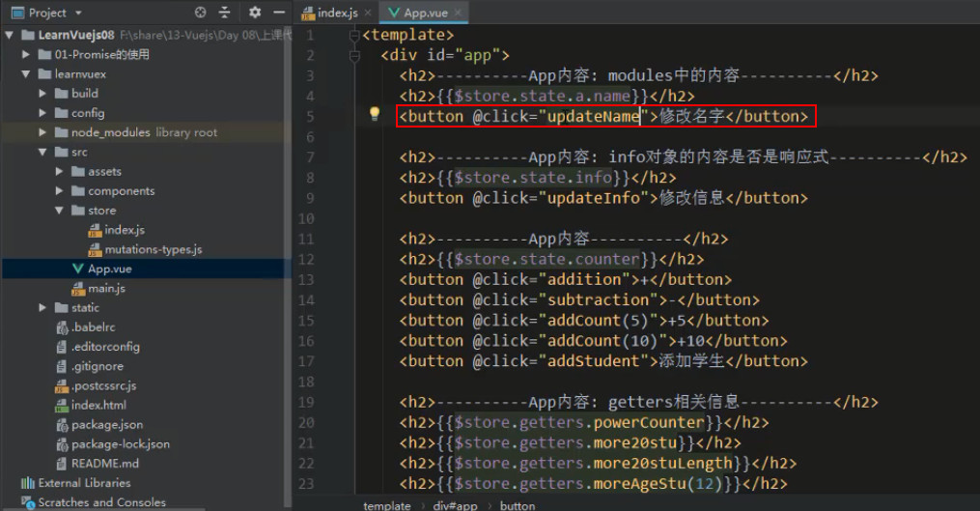980x511 pixels.
Task: Click the div#app breadcrumb
Action: click(455, 505)
